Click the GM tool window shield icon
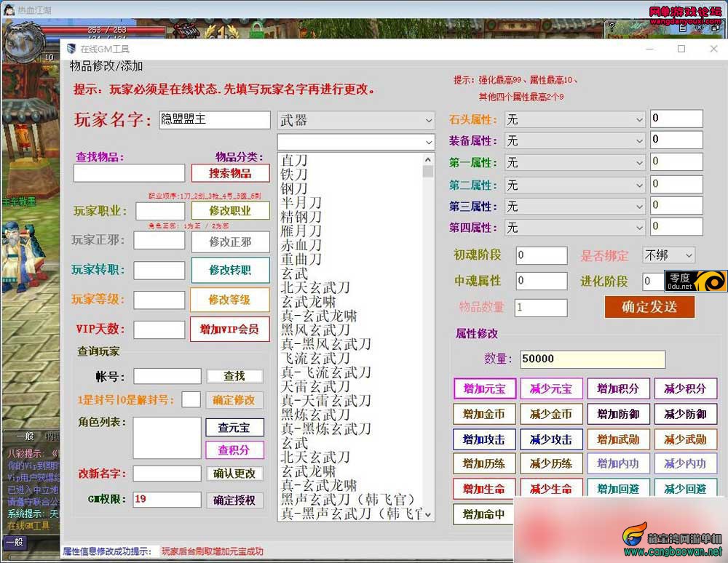728x563 pixels. tap(71, 49)
